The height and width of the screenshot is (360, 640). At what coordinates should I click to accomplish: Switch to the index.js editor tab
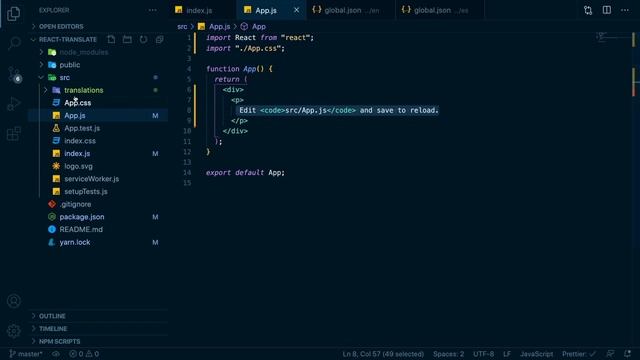coord(202,10)
